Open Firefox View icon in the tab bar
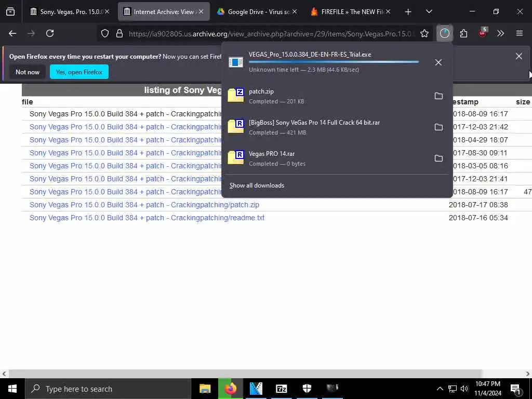 click(10, 12)
